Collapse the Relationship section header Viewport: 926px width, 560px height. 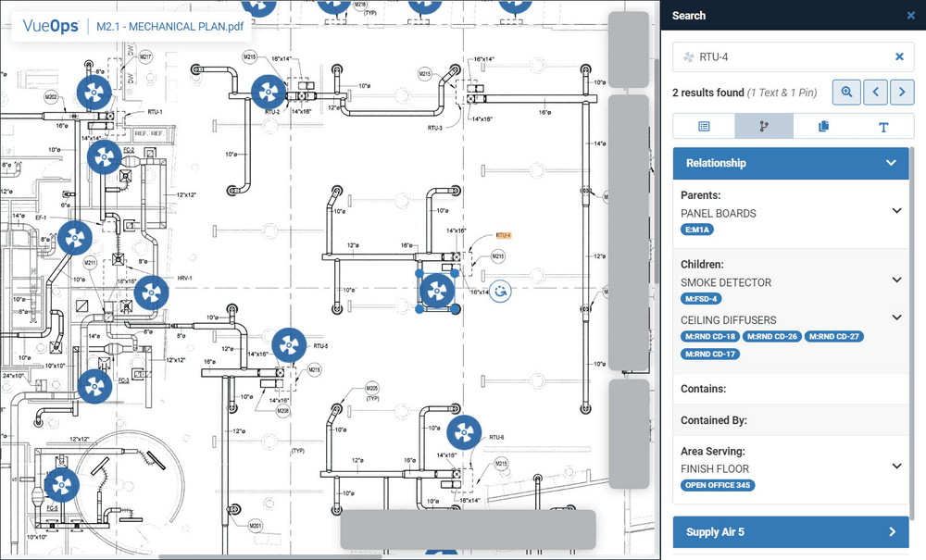(891, 163)
